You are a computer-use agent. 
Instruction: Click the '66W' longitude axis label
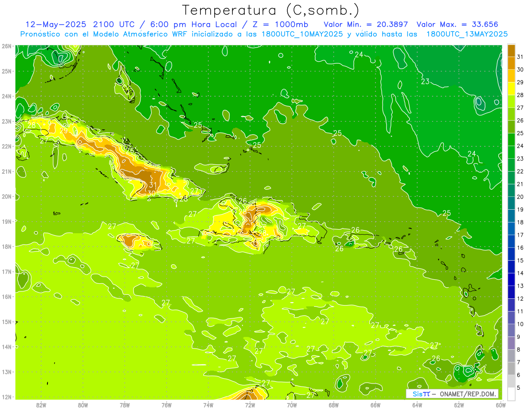tap(376, 405)
